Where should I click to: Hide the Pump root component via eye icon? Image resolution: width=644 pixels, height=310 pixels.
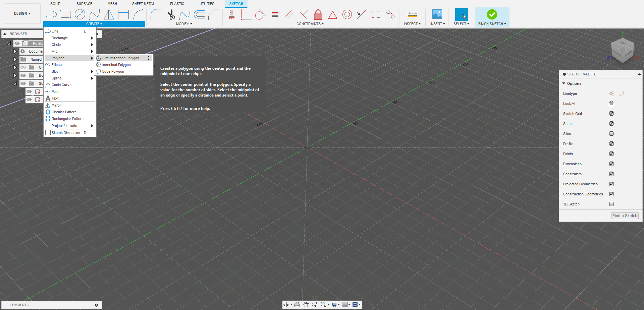tap(17, 43)
